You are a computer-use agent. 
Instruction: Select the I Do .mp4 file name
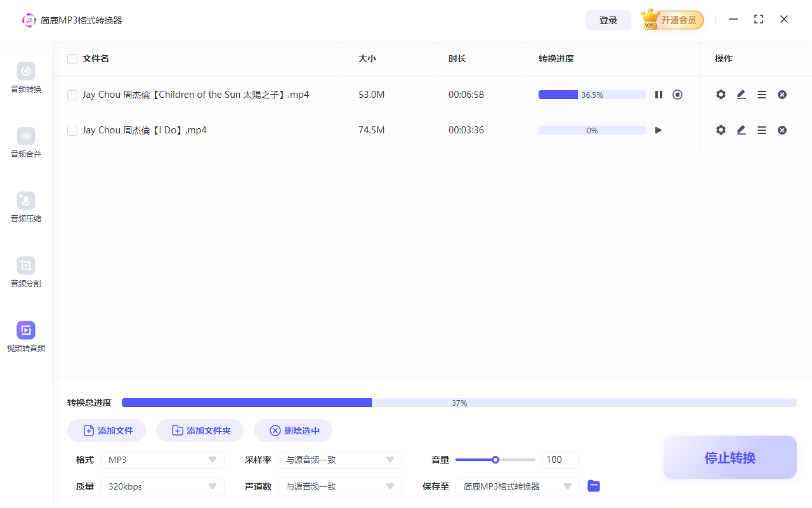[x=145, y=130]
